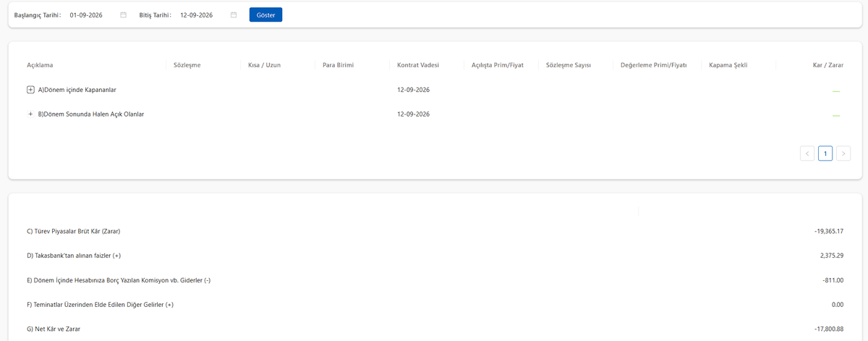Click A)Dönem içinde Kapananlar label

tap(77, 90)
